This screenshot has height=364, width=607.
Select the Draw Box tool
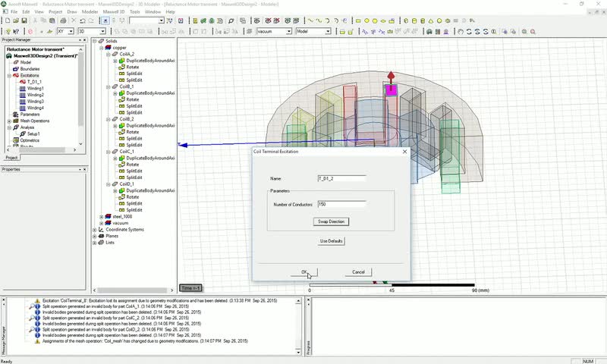tap(406, 20)
